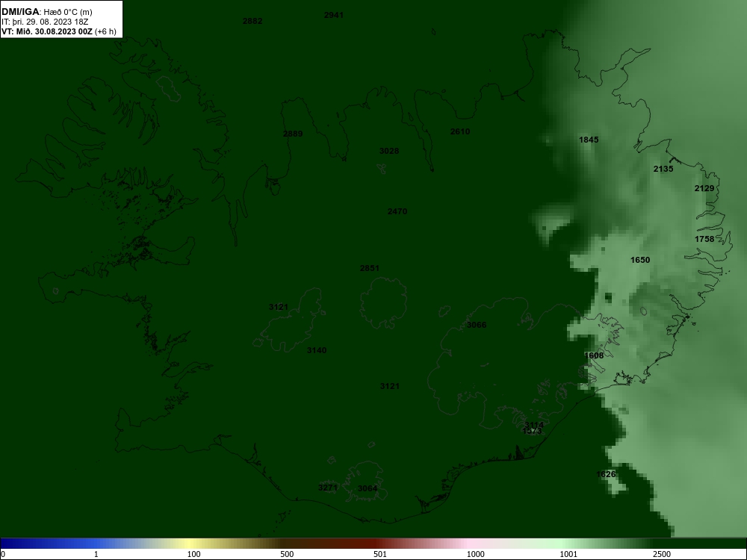747x560 pixels.
Task: Select the 3114 value label
Action: (x=534, y=425)
